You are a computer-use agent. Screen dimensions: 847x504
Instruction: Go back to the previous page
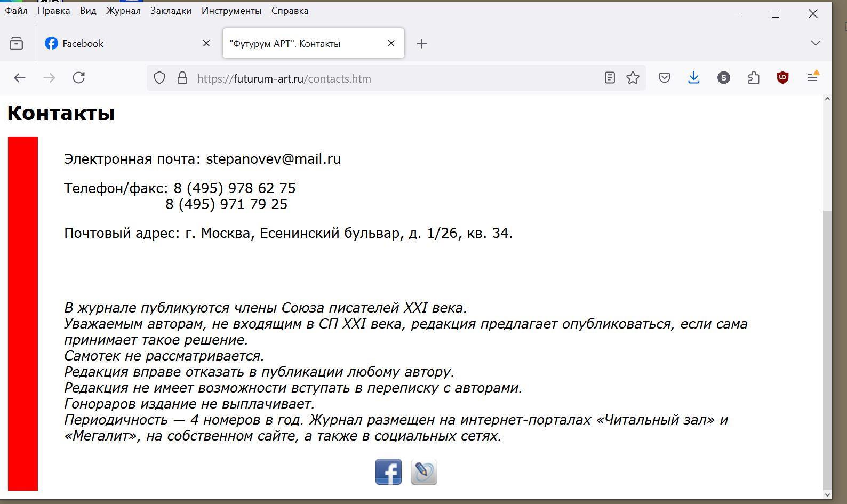20,78
